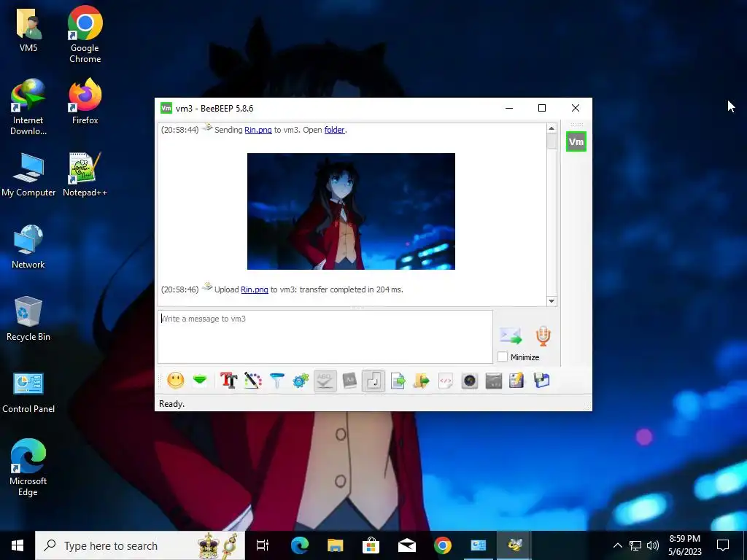Click the dark window panel icon
The width and height of the screenshot is (747, 560).
(x=494, y=381)
